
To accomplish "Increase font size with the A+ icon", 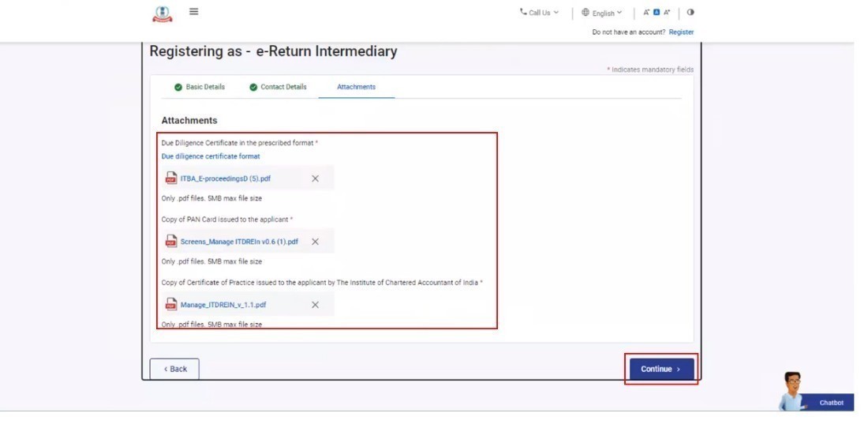I will pyautogui.click(x=667, y=13).
